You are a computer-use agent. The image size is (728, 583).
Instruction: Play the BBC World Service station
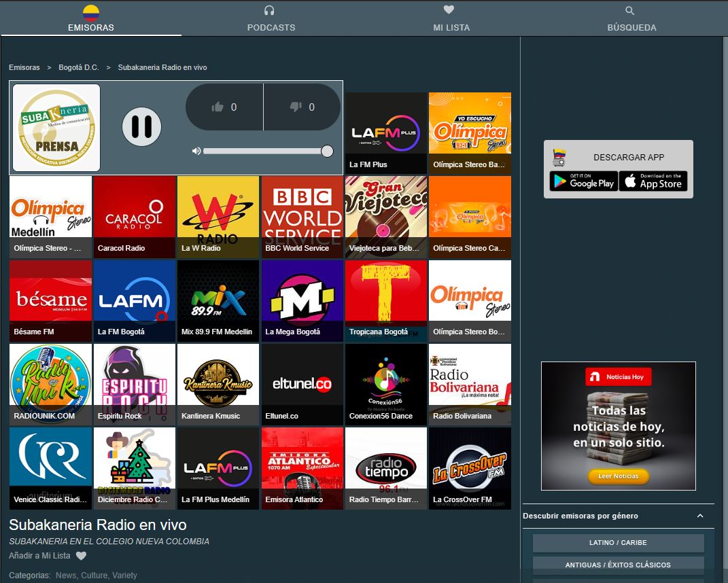tap(302, 217)
